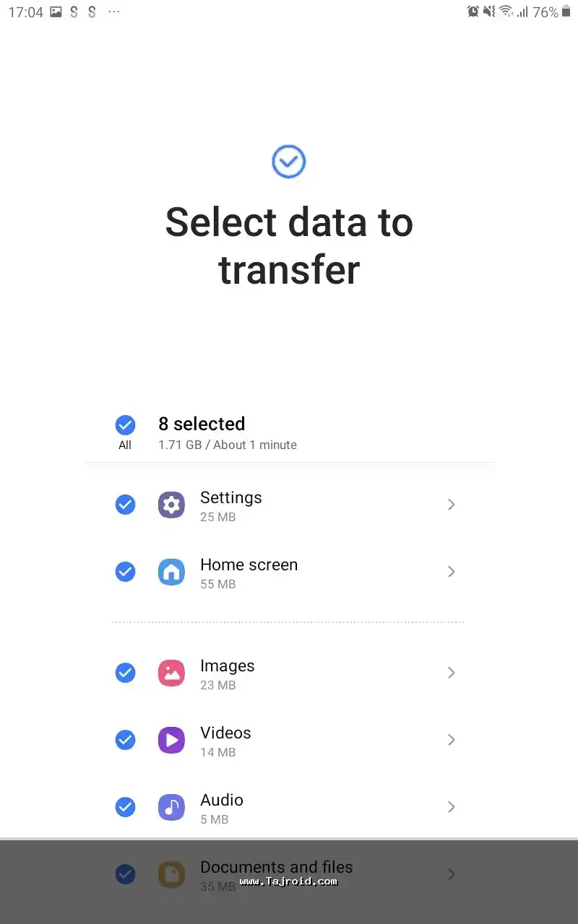Deselect the Videos checkbox
578x924 pixels.
125,740
